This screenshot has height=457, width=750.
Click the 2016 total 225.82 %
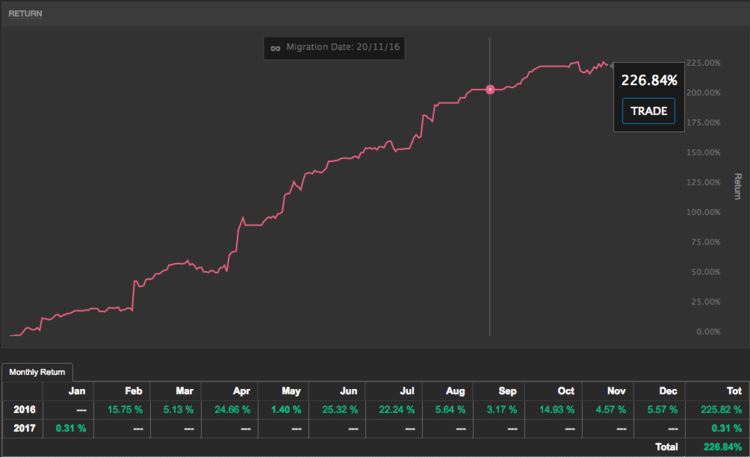(721, 410)
